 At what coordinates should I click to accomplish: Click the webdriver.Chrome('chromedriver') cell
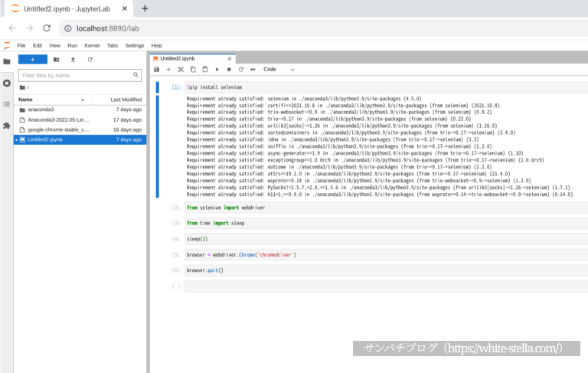coord(386,255)
